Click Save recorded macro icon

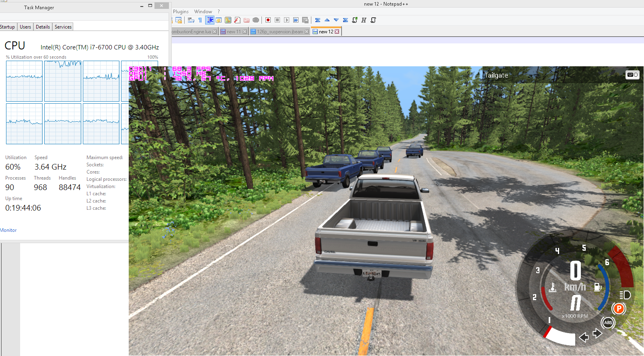(x=305, y=20)
